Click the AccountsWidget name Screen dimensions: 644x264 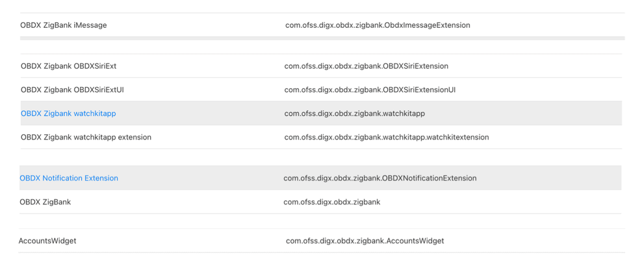click(x=47, y=241)
